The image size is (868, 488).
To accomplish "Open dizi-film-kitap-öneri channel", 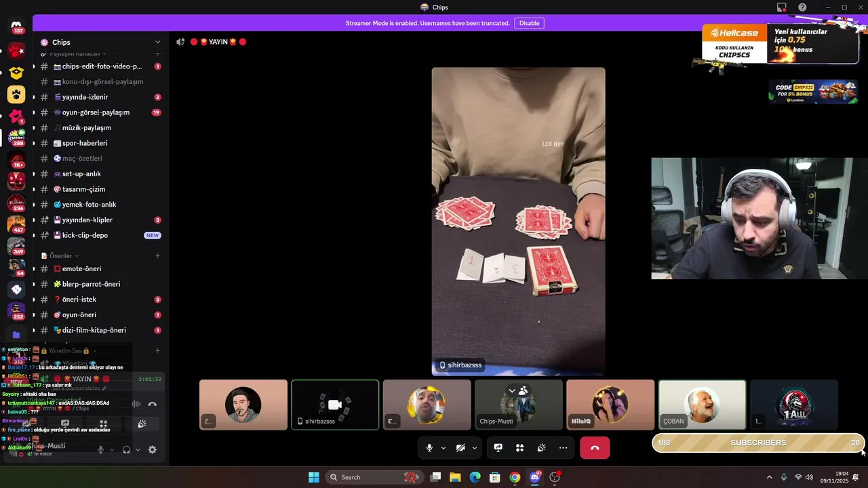I will (100, 330).
